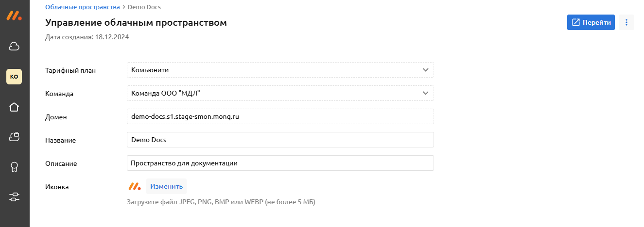Viewport: 644px width, 227px height.
Task: Click the Иконка field label
Action: 57,187
